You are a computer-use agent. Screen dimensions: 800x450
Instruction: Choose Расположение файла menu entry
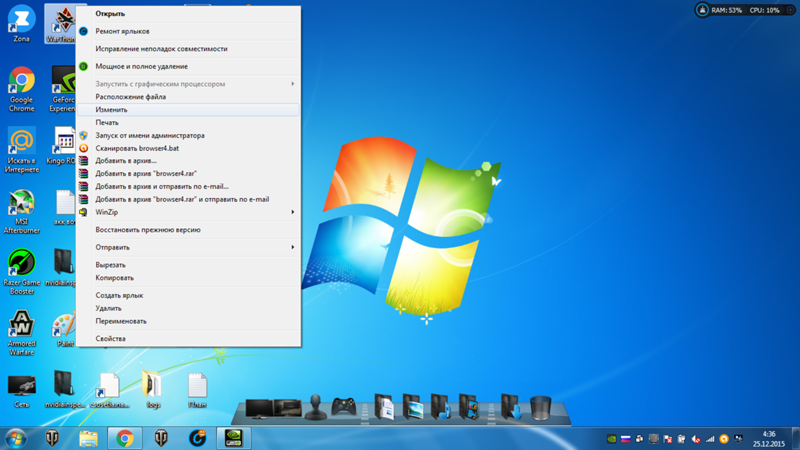pyautogui.click(x=188, y=96)
